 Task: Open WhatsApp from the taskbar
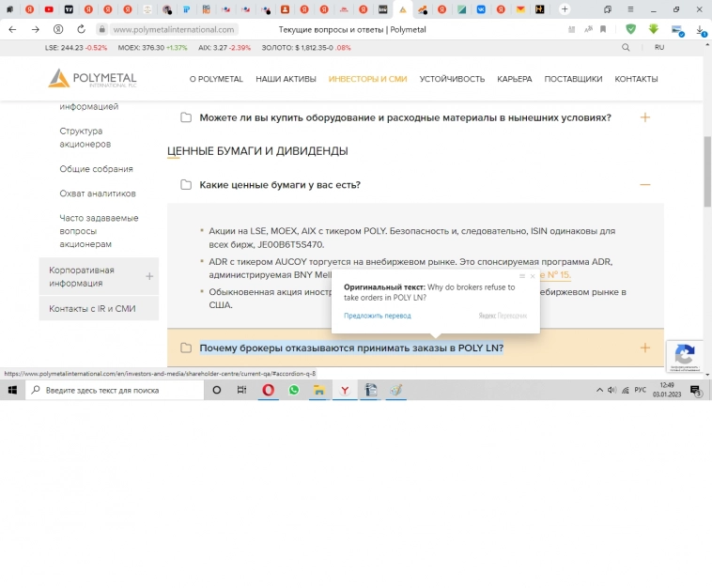294,390
